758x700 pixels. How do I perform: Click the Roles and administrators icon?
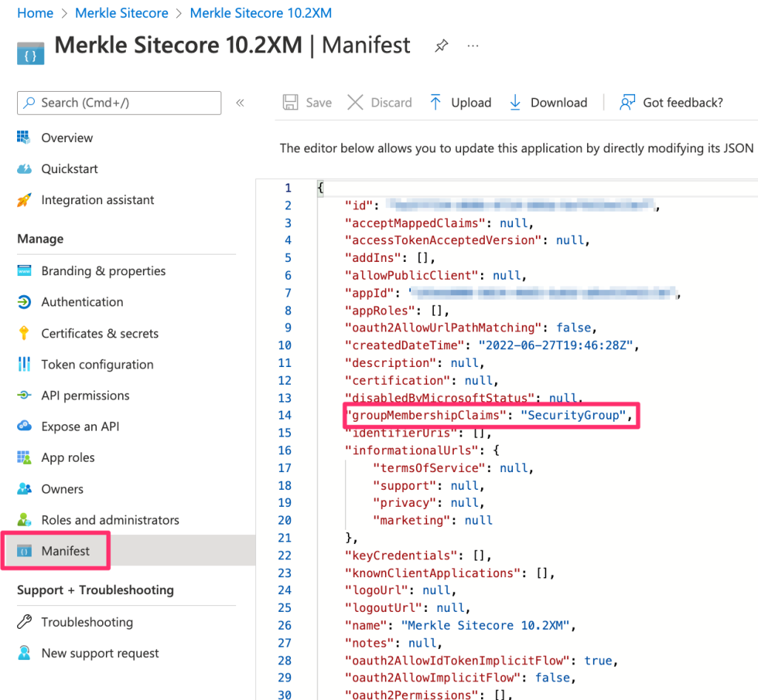click(24, 519)
